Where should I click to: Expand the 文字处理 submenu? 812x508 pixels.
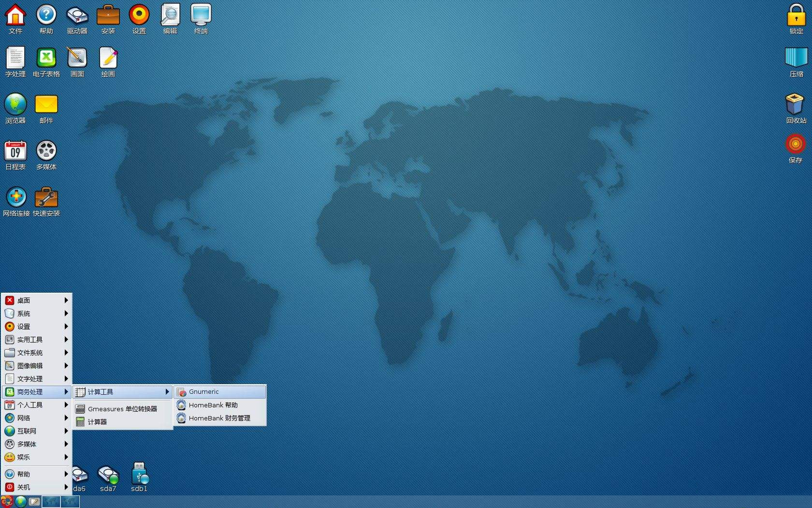coord(37,379)
